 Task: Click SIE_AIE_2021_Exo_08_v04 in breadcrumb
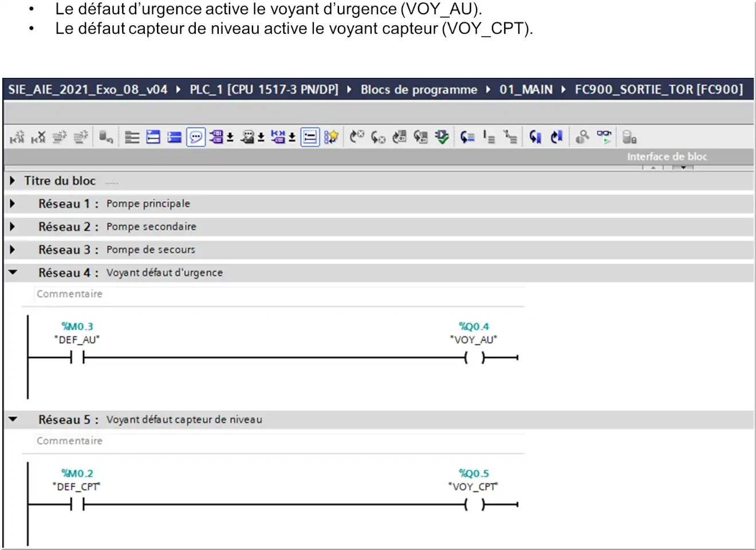tap(88, 89)
